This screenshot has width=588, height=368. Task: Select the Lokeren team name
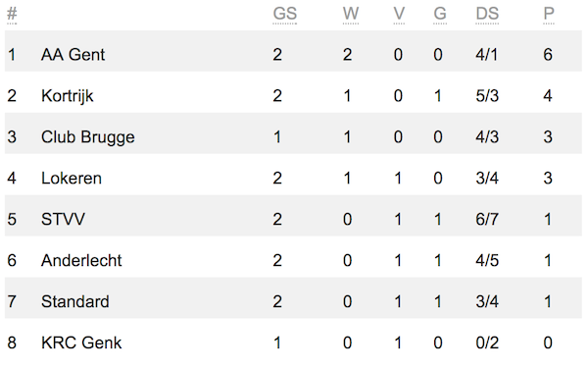(72, 179)
